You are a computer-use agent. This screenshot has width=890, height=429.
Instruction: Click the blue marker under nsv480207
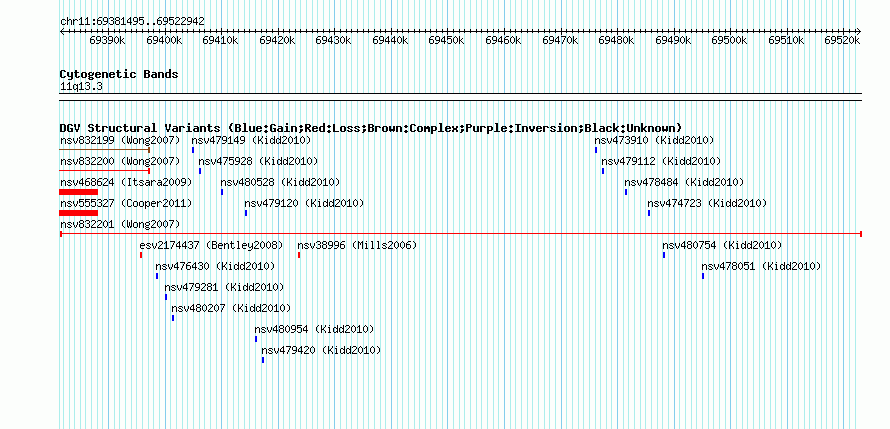pos(173,318)
